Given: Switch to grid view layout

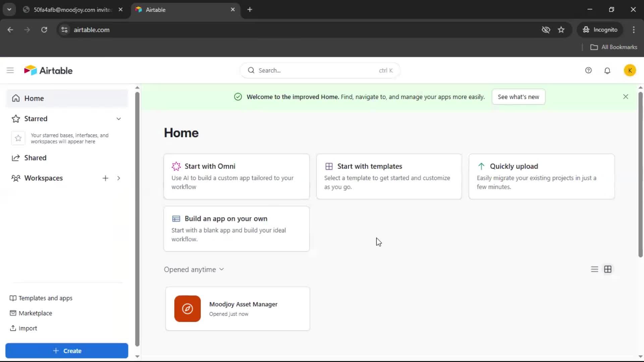Looking at the screenshot, I should click(x=608, y=269).
